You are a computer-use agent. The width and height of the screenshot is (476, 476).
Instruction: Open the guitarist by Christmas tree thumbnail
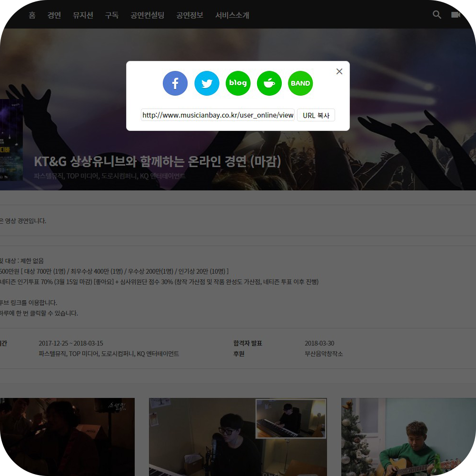(x=408, y=437)
